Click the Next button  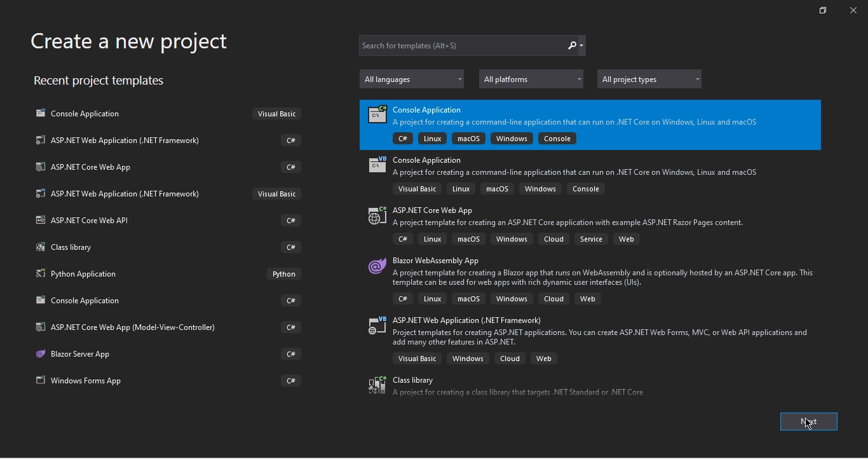point(808,422)
